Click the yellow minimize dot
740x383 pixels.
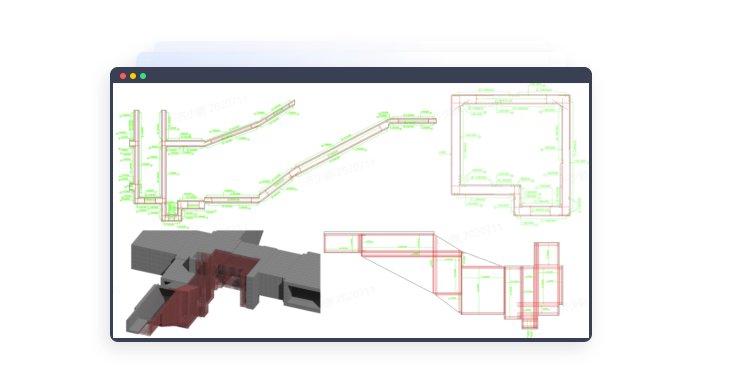[133, 76]
